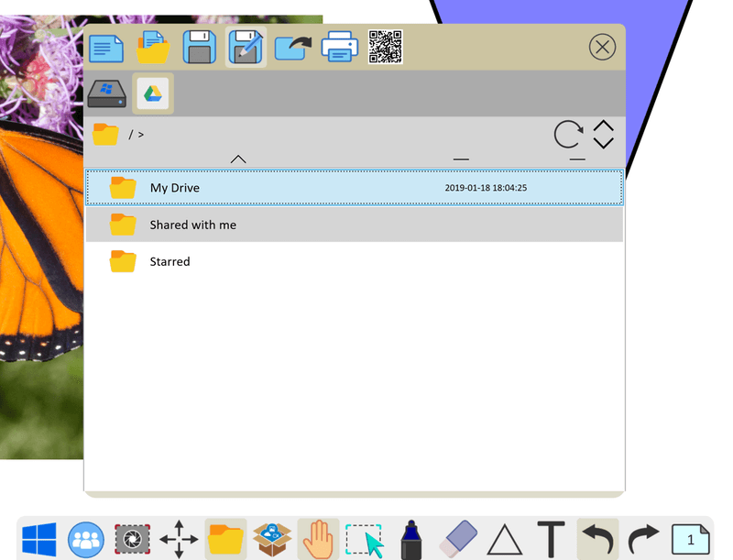Take a screenshot with the camera capture tool
This screenshot has width=733, height=560.
point(132,540)
